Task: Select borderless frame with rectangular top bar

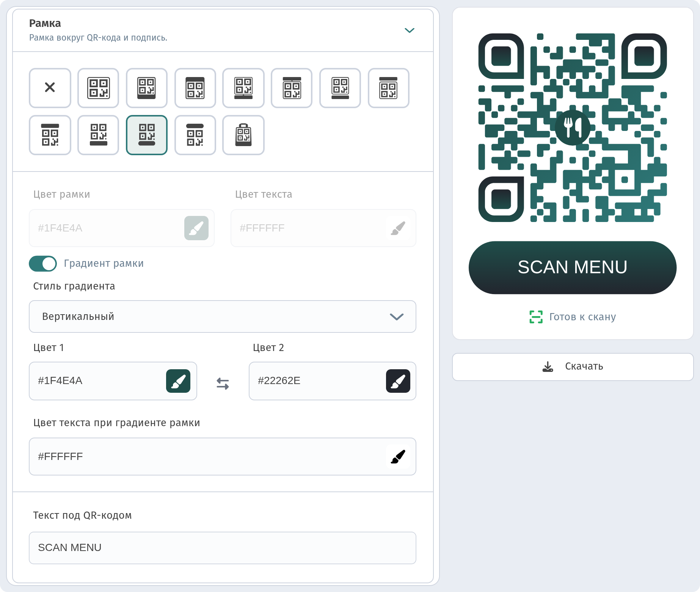Action: (x=50, y=135)
